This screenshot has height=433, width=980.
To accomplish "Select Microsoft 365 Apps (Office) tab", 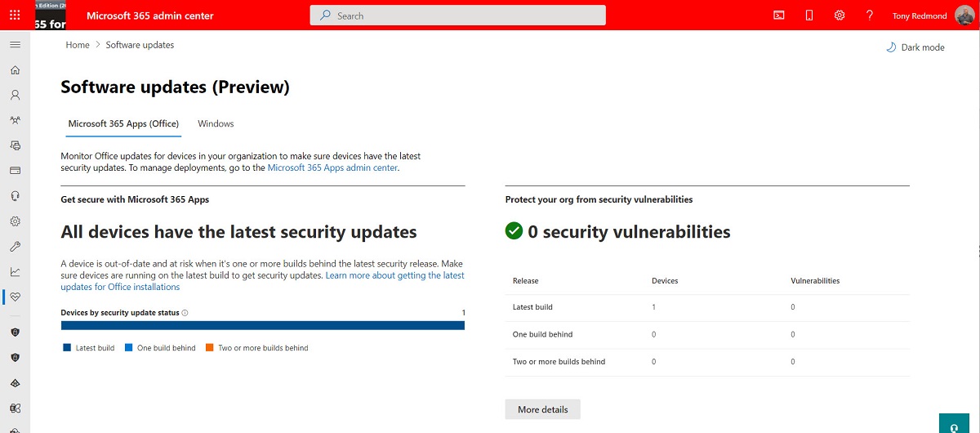I will coord(123,124).
